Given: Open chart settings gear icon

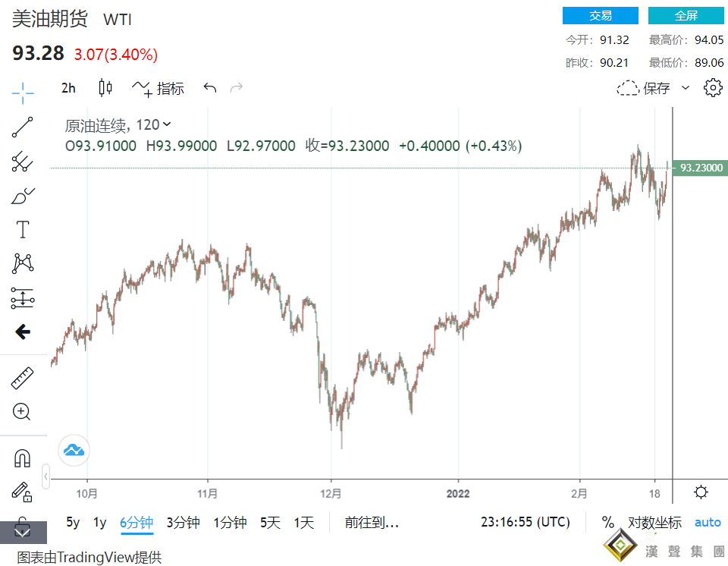Looking at the screenshot, I should 713,88.
